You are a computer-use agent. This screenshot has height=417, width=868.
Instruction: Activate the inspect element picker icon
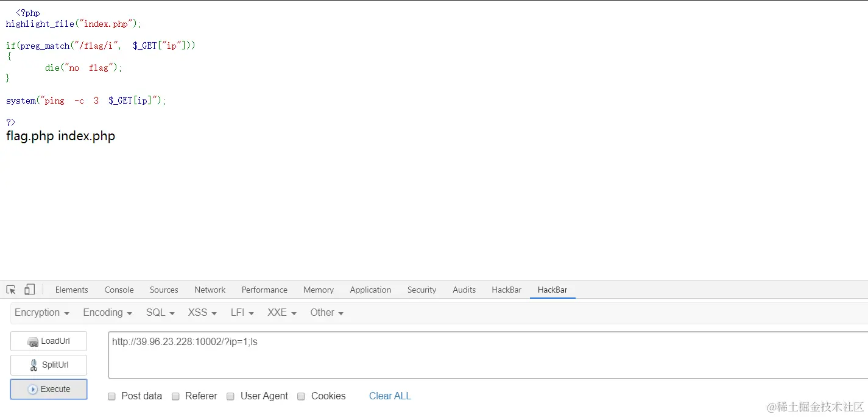11,290
